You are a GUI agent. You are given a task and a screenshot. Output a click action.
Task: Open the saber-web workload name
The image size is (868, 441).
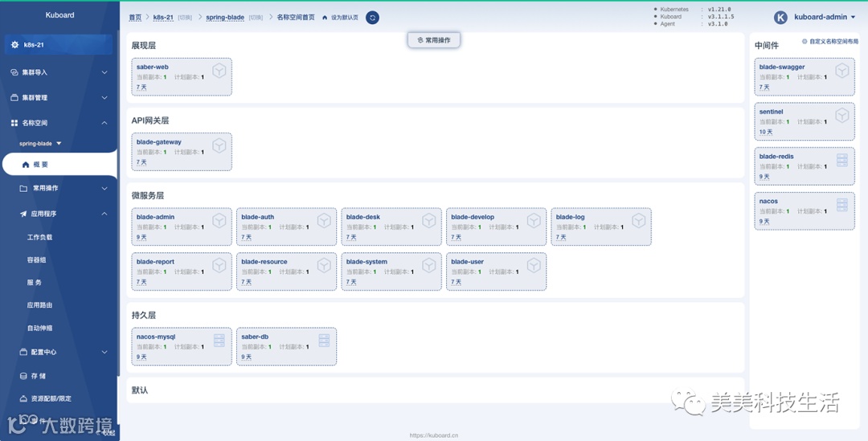152,67
